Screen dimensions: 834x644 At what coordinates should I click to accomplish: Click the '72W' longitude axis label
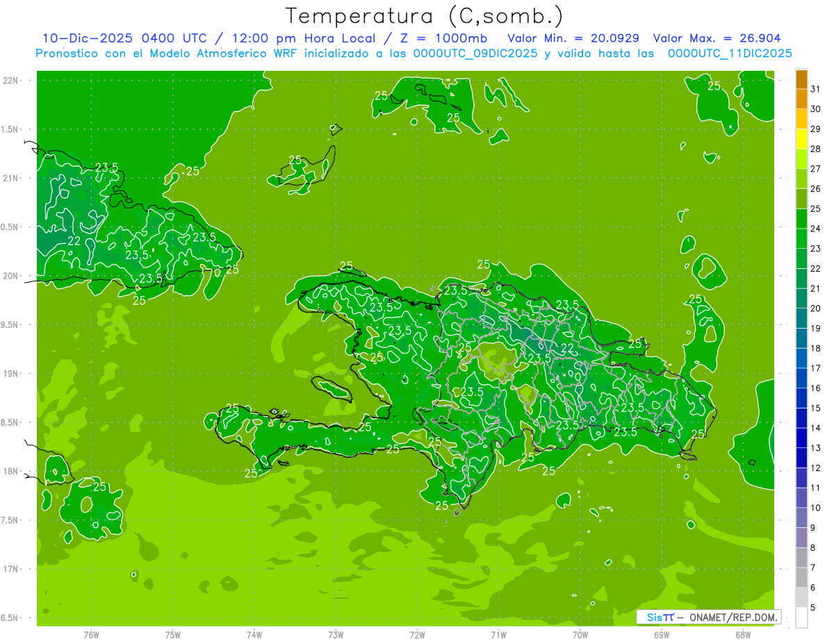pyautogui.click(x=418, y=635)
